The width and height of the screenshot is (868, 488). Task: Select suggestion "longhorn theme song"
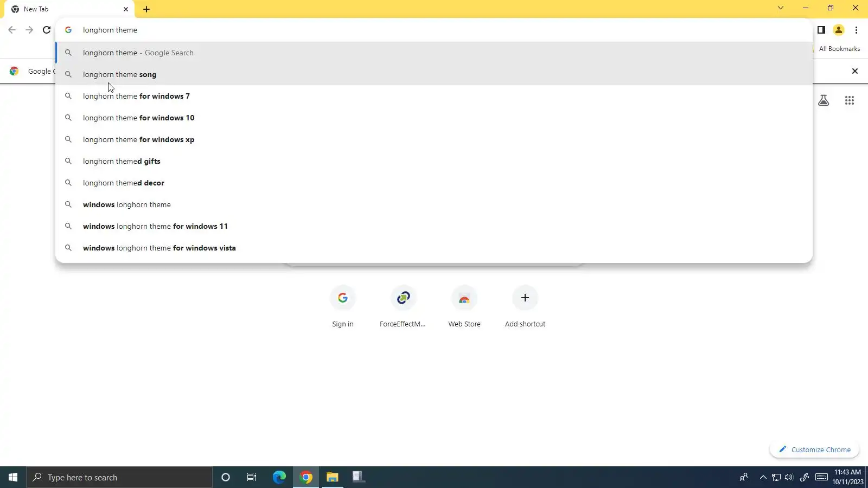(434, 74)
